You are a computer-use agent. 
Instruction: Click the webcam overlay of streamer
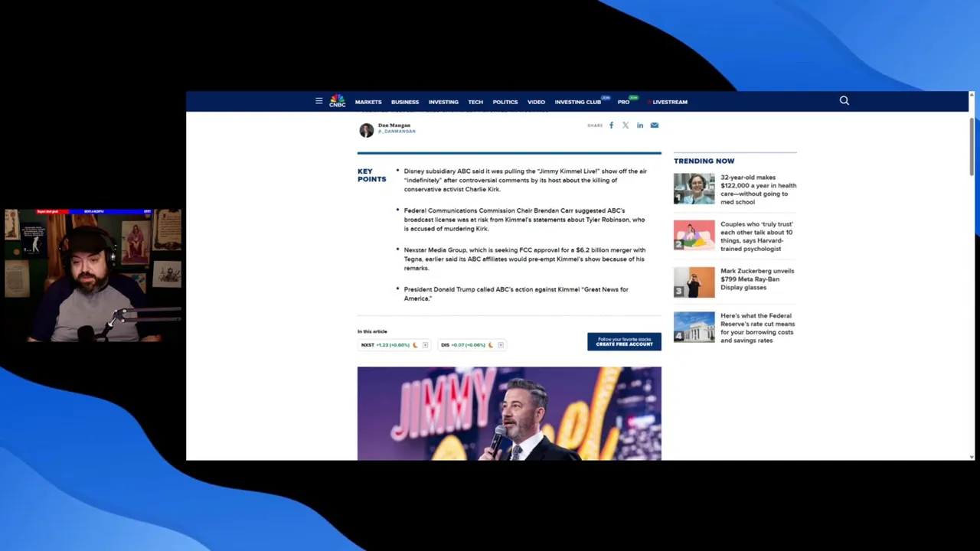pyautogui.click(x=93, y=275)
